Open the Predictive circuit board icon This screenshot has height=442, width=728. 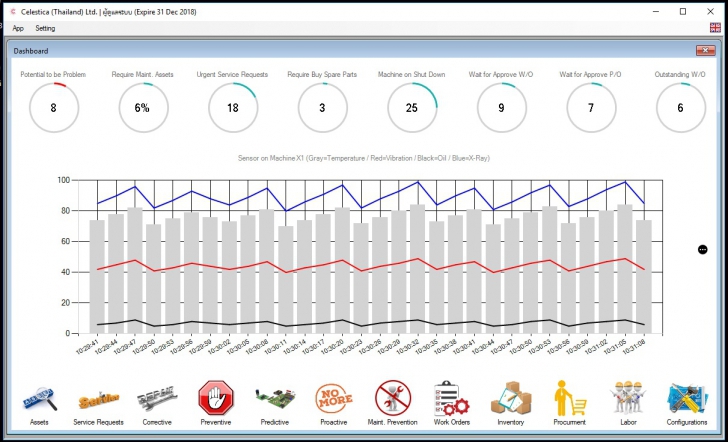click(275, 399)
